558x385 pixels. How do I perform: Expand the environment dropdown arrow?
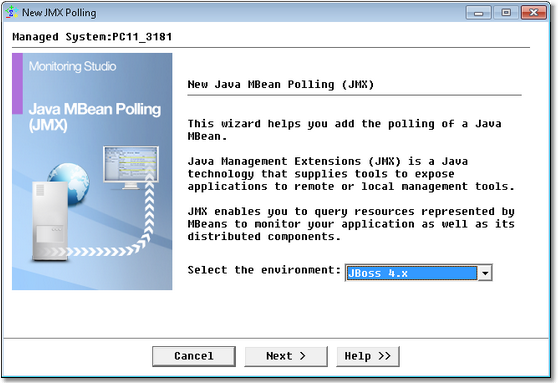pos(485,273)
